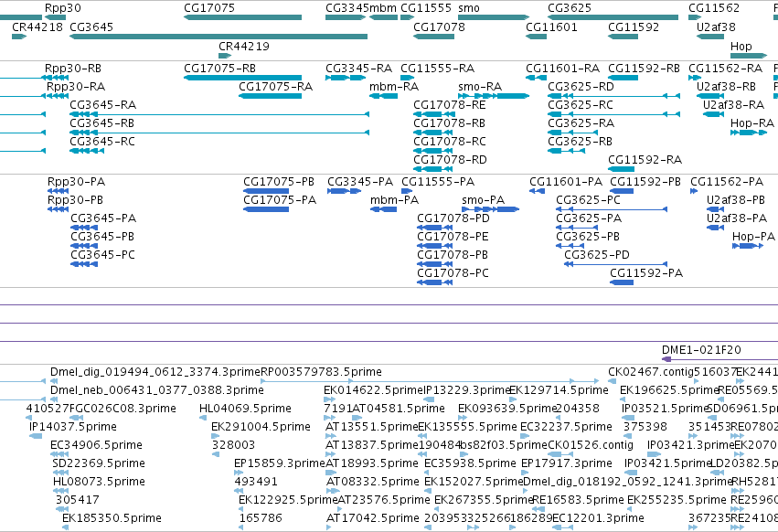Click the DME1-021F20 feature
The image size is (778, 532).
click(x=720, y=359)
